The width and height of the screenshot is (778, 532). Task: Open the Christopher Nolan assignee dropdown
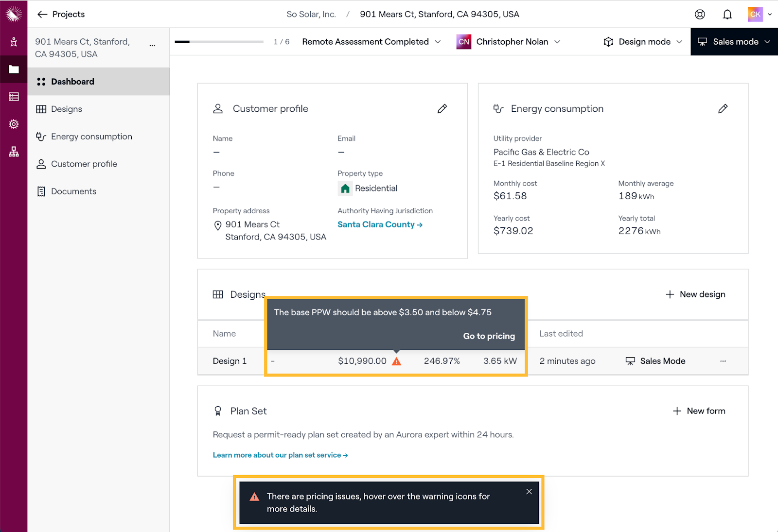509,42
